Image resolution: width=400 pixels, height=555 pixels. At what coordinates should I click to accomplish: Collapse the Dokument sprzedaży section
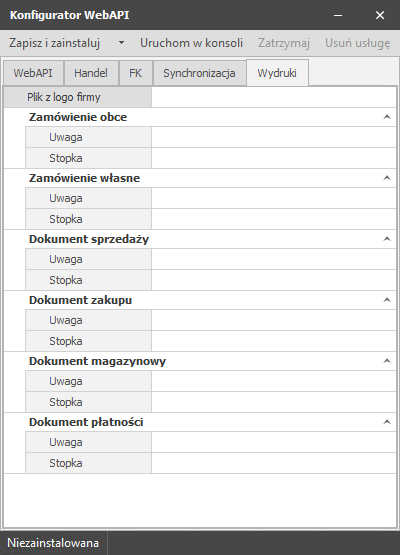[x=387, y=239]
